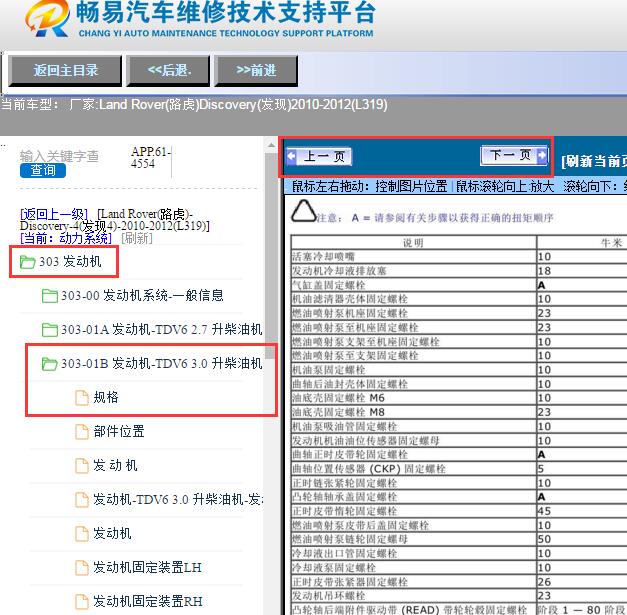Click the left arrow icon on 上一页
This screenshot has height=615, width=627.
292,156
